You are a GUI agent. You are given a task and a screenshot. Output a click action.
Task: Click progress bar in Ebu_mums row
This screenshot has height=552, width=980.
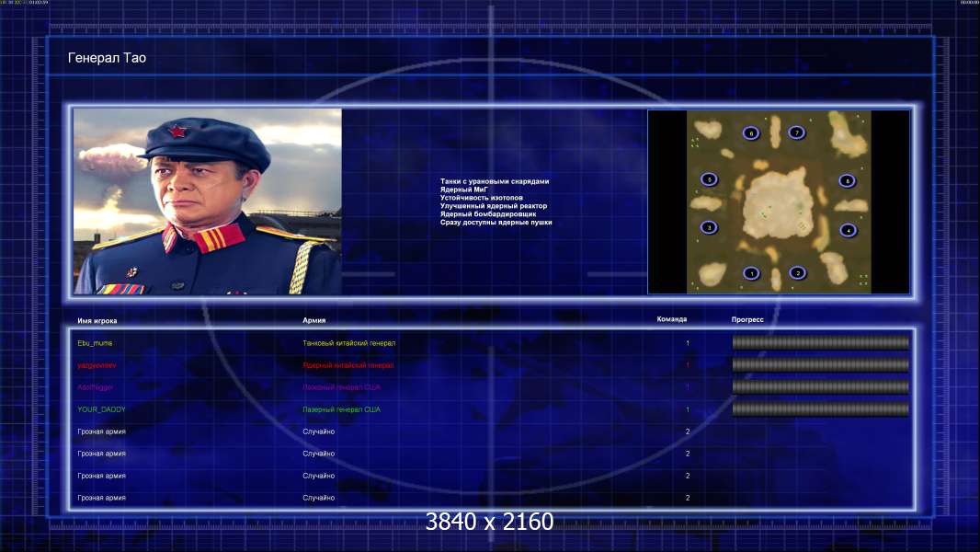tap(821, 342)
